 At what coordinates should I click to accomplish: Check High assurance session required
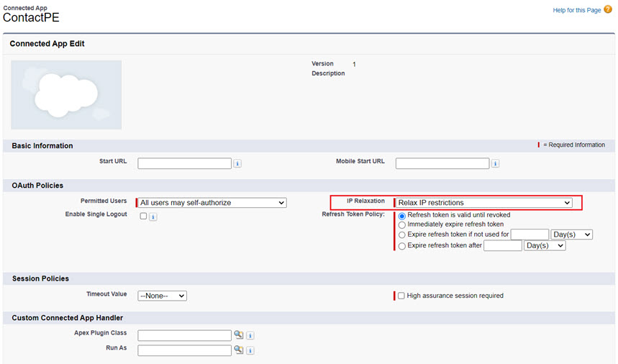tap(401, 296)
